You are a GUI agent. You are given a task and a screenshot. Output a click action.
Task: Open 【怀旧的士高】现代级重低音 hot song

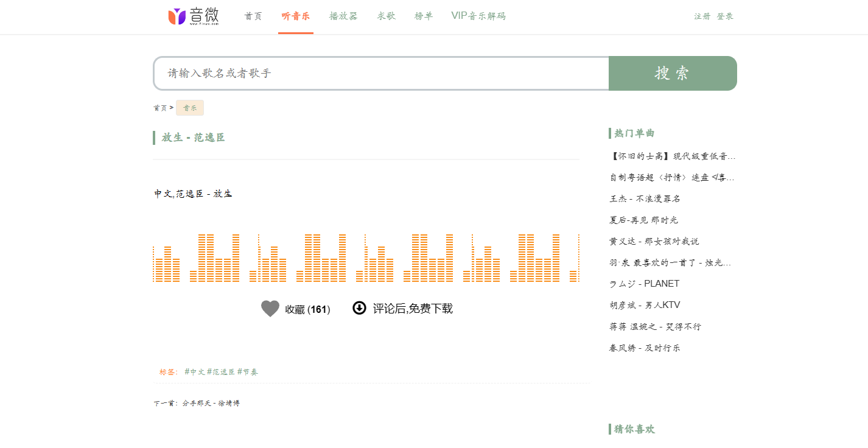[673, 156]
